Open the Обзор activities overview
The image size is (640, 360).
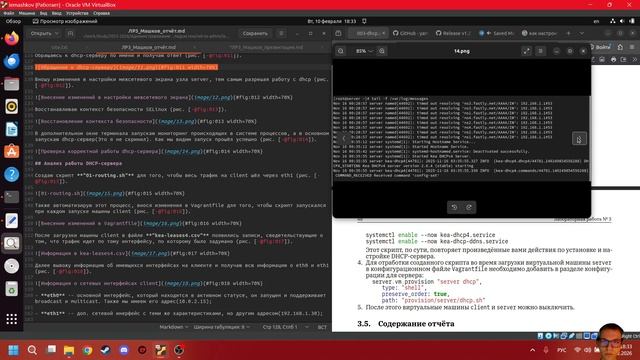click(13, 21)
